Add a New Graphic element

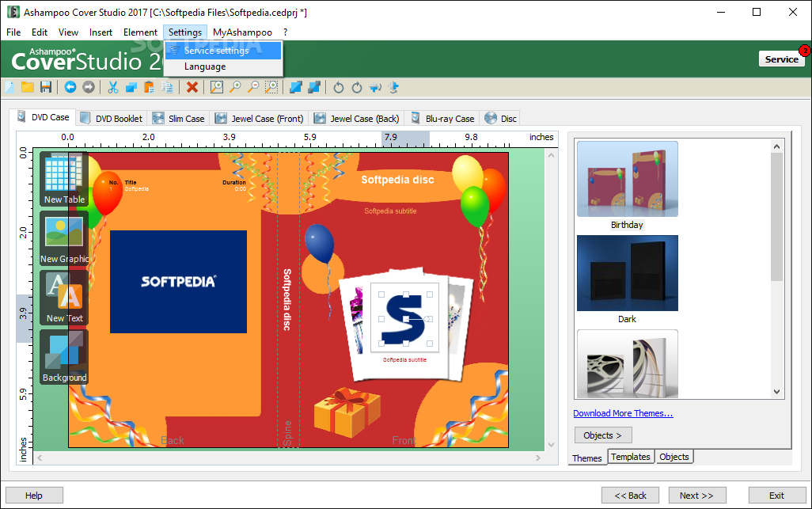tap(64, 238)
